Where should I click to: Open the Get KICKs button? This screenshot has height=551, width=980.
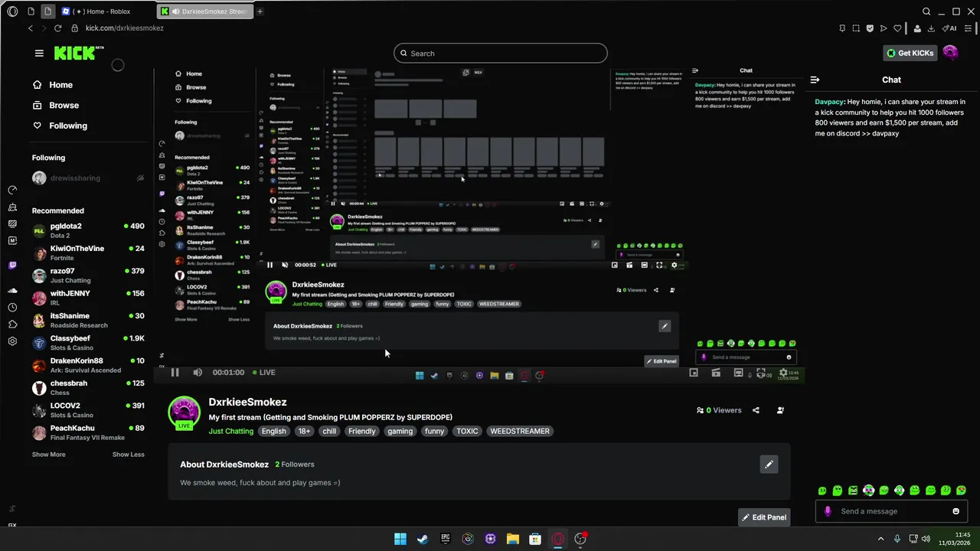910,53
